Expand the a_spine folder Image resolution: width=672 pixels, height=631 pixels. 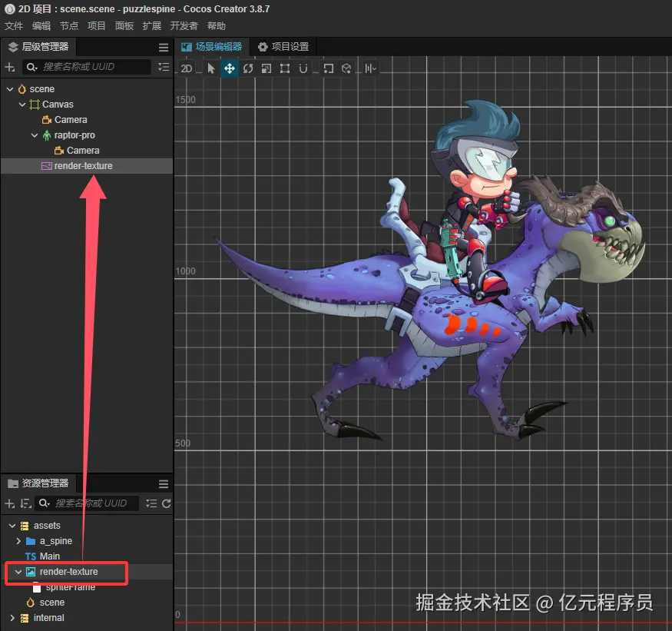[x=18, y=541]
